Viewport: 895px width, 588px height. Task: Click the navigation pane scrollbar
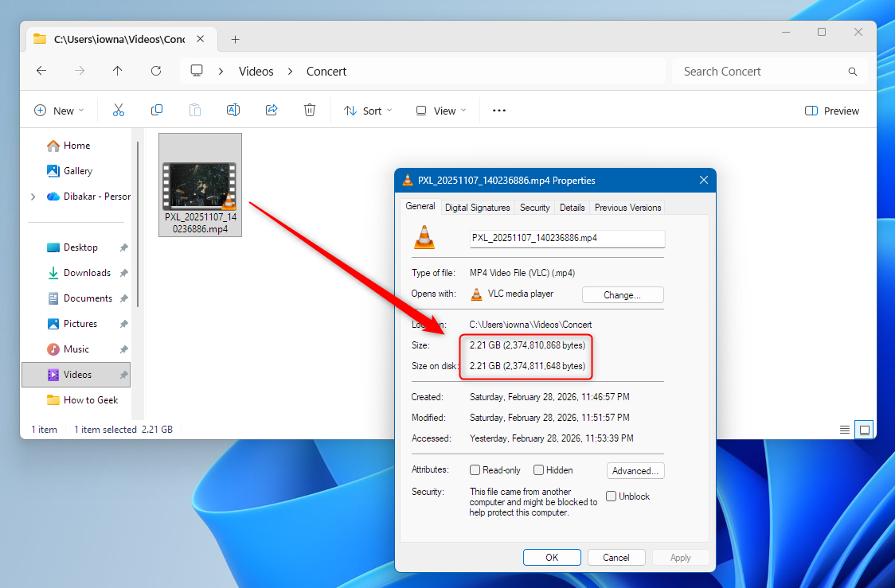pyautogui.click(x=138, y=224)
